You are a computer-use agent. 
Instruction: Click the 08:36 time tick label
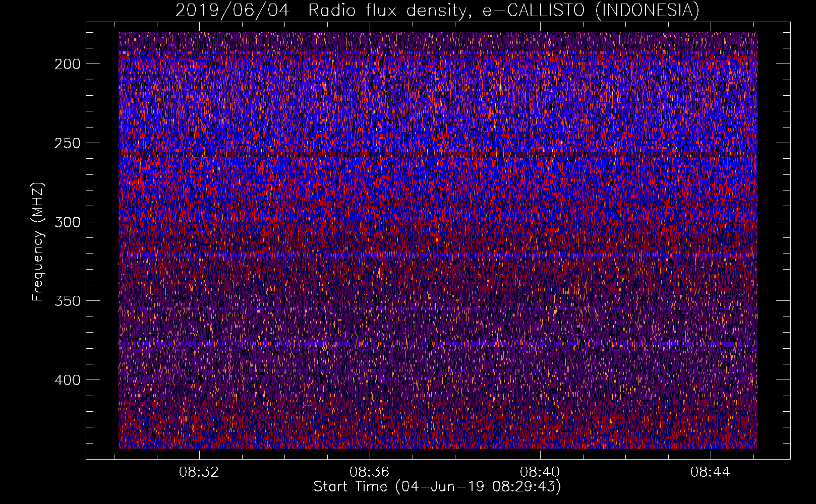pos(370,472)
